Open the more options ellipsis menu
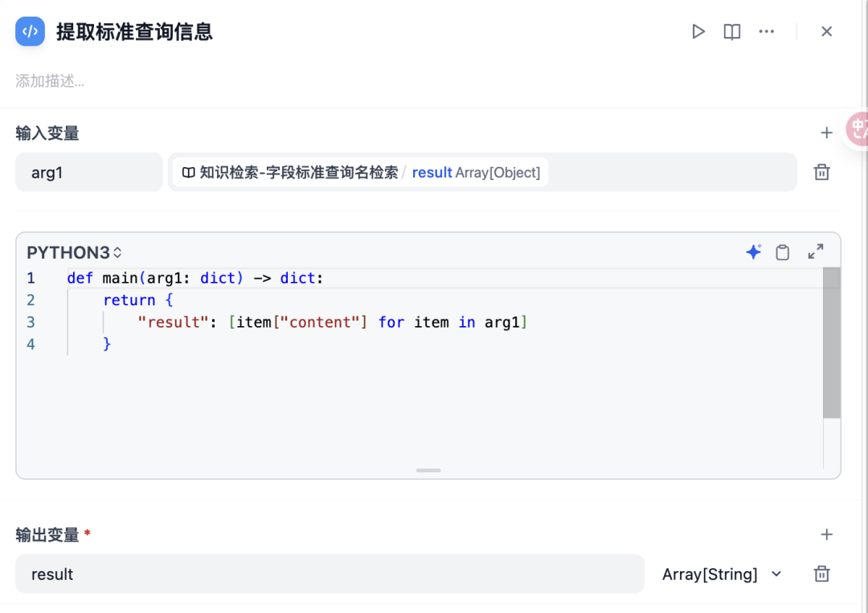This screenshot has width=868, height=613. [x=766, y=31]
